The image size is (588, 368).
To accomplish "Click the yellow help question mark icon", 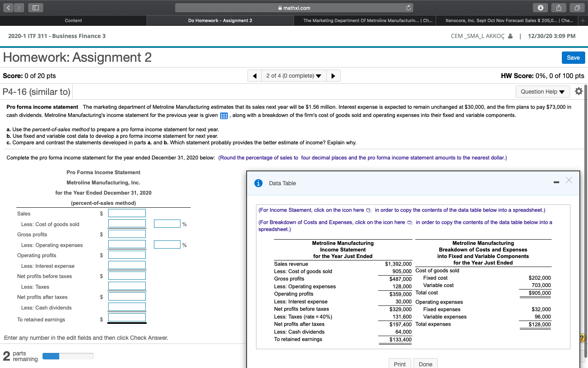I will pyautogui.click(x=583, y=338).
